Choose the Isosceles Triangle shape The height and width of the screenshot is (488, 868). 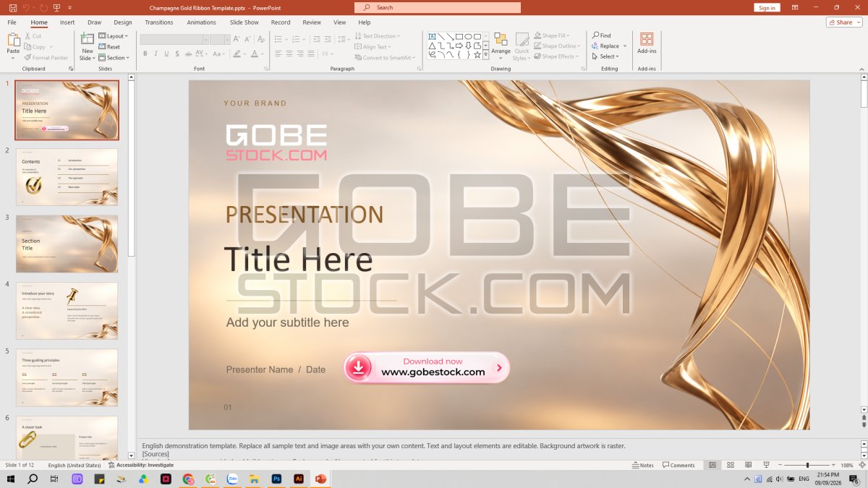(x=432, y=46)
